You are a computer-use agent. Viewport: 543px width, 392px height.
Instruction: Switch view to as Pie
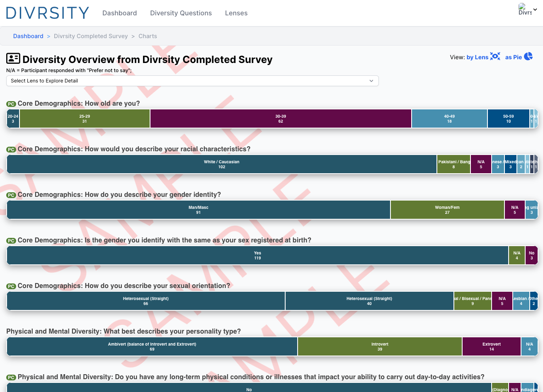(x=513, y=57)
